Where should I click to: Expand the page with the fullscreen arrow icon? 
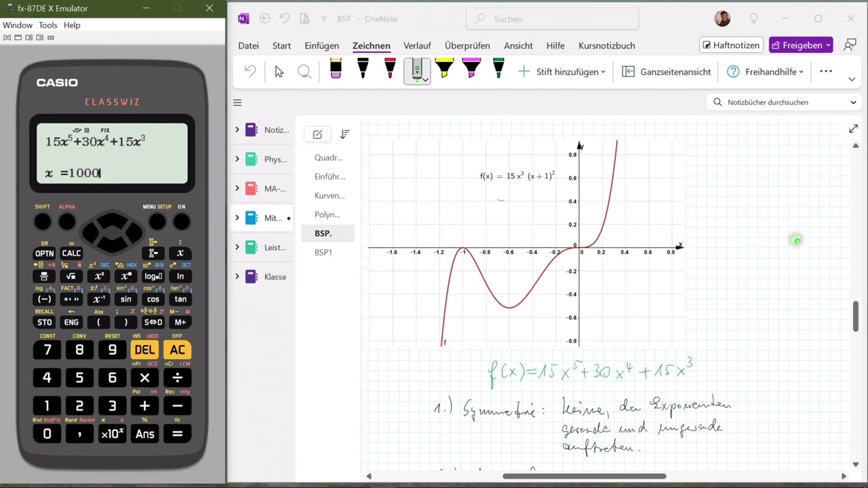(853, 129)
